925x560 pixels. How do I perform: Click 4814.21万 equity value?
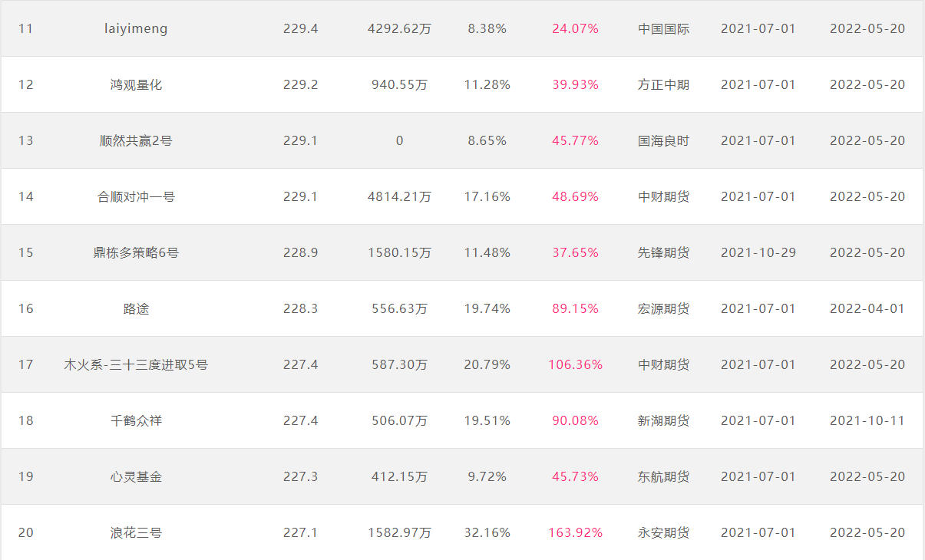[x=399, y=197]
